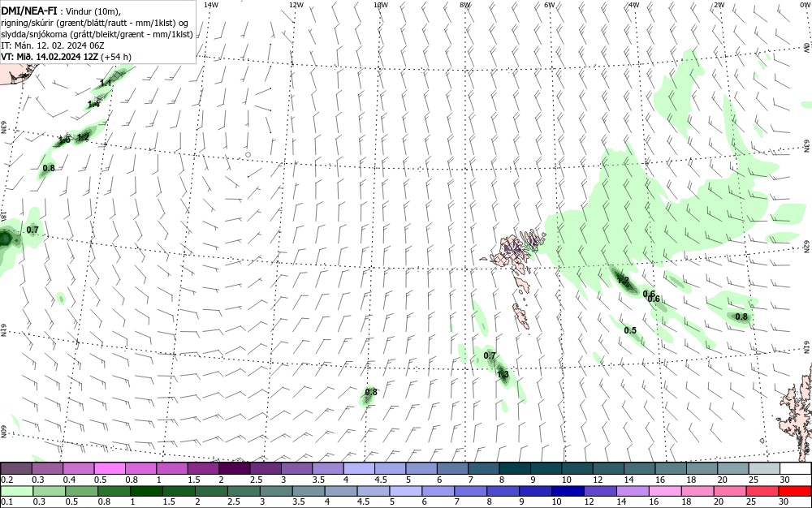Image resolution: width=812 pixels, height=508 pixels.
Task: Click the 12W longitude label
Action: point(296,5)
